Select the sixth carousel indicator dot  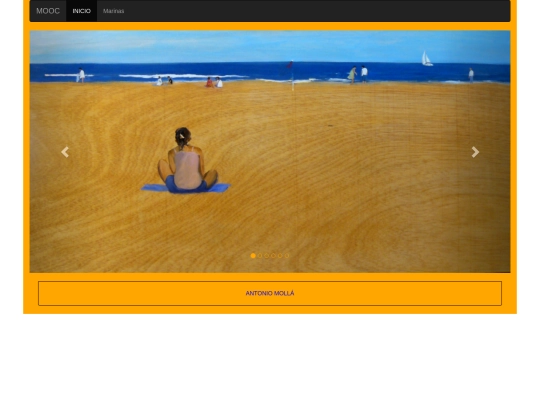click(x=287, y=256)
